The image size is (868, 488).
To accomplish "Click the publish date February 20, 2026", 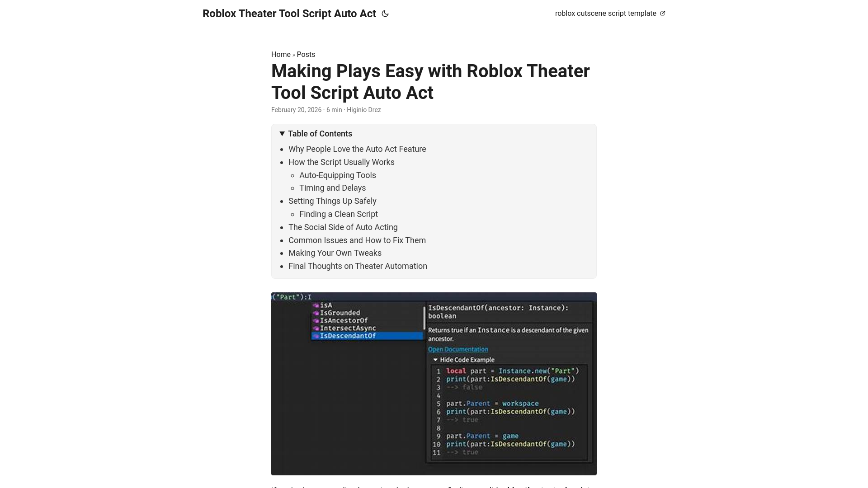I will tap(296, 110).
